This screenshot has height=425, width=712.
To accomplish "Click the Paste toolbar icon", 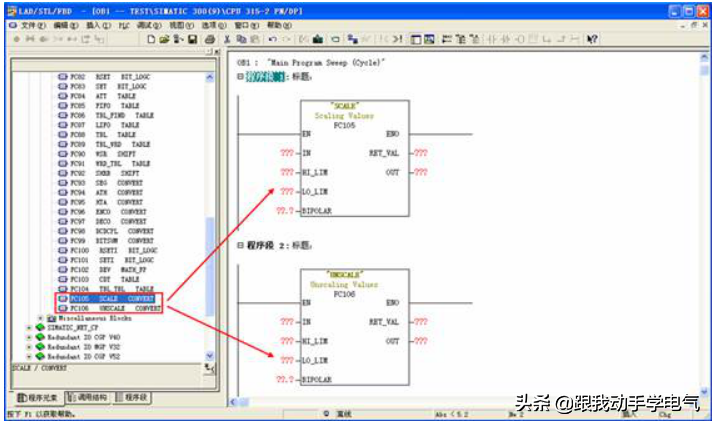I will tap(255, 40).
